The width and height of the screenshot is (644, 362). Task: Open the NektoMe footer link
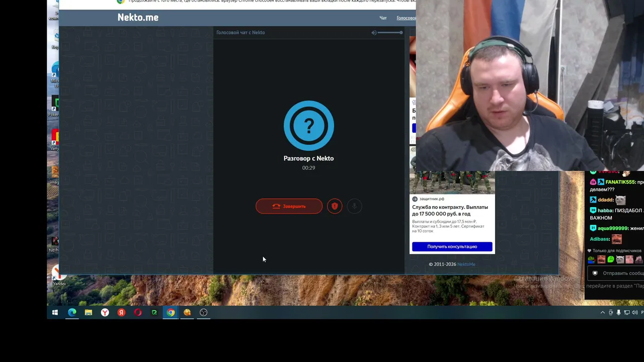pos(466,264)
